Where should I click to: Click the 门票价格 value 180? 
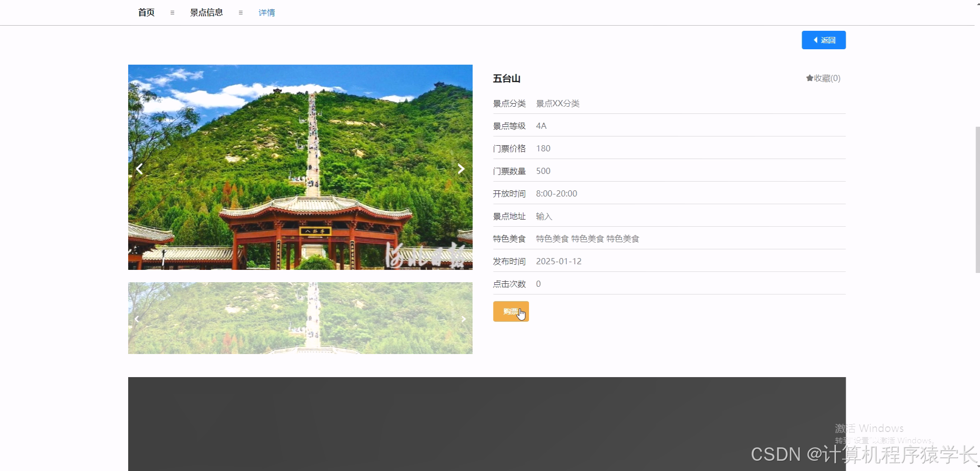543,148
